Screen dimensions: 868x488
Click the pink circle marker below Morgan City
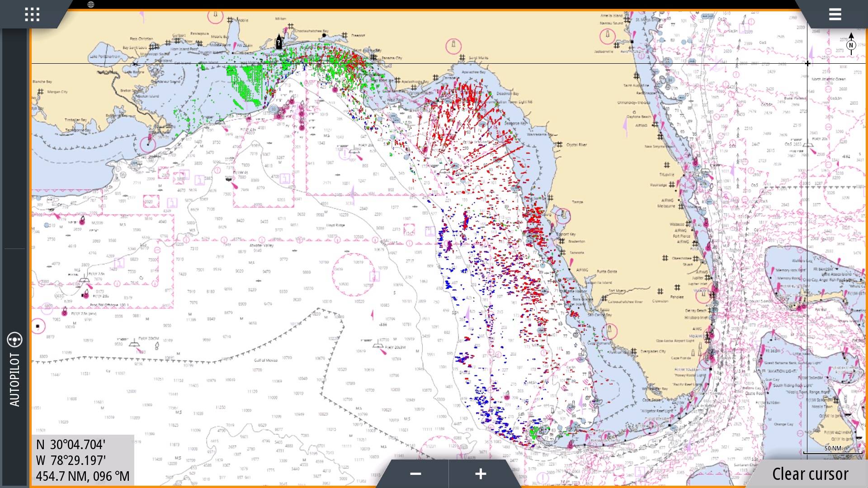pos(148,144)
